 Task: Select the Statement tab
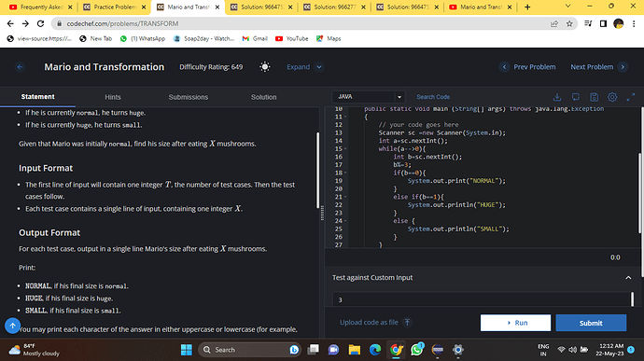37,96
